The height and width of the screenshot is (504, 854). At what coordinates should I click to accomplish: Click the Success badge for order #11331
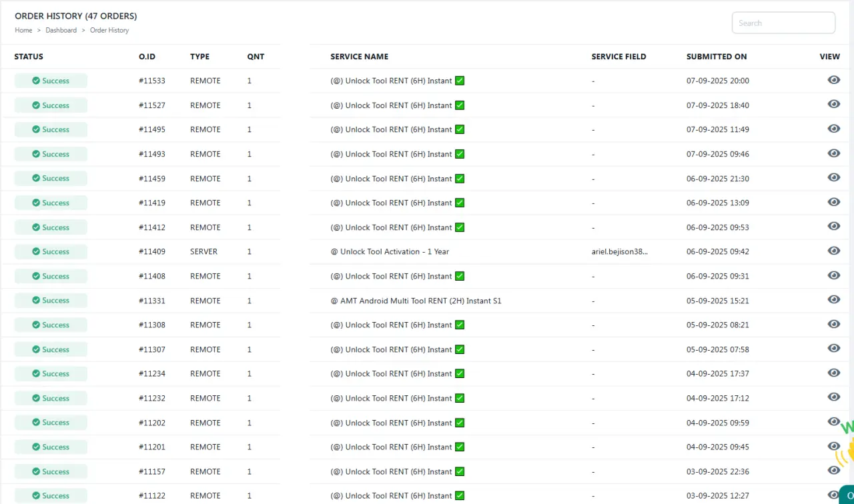51,300
